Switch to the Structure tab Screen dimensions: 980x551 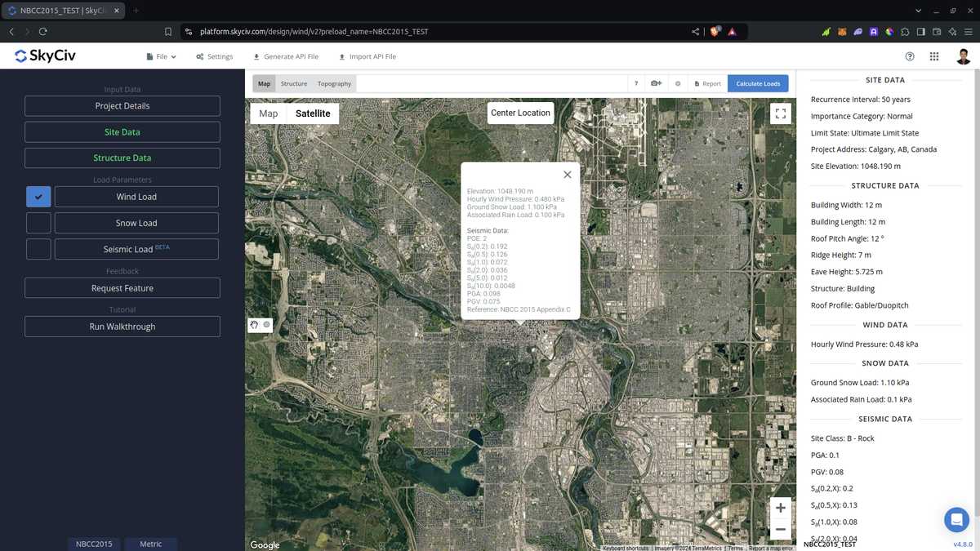tap(293, 83)
